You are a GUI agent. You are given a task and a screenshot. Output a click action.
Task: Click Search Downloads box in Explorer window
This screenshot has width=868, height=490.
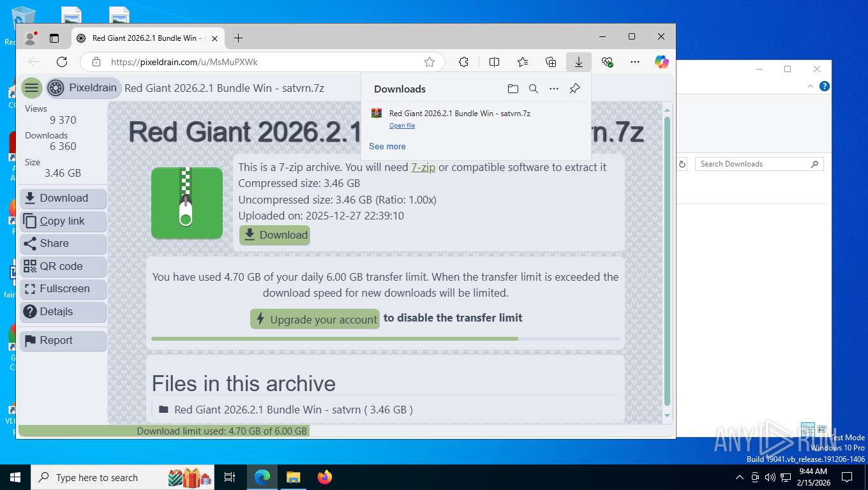(759, 164)
